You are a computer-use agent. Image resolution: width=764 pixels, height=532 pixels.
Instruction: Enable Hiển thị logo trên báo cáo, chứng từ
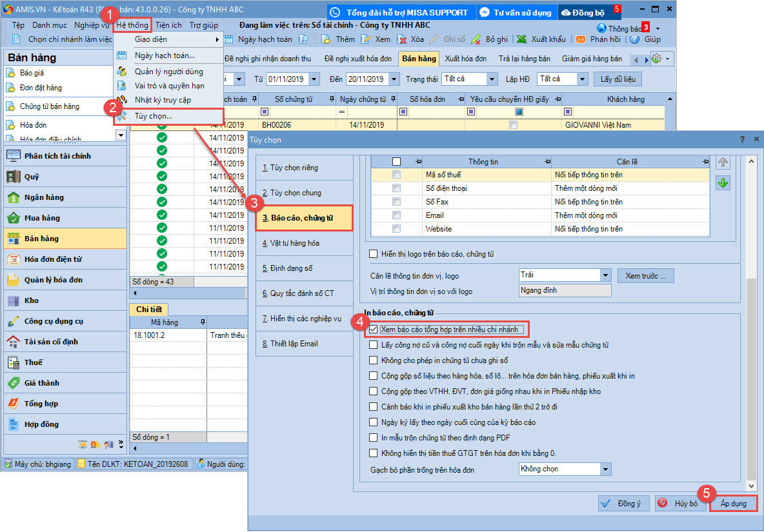pyautogui.click(x=374, y=254)
